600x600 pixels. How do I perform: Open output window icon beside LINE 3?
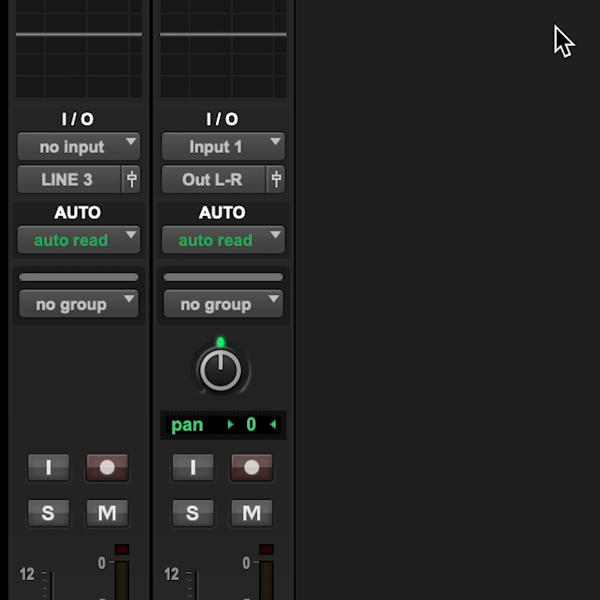131,179
